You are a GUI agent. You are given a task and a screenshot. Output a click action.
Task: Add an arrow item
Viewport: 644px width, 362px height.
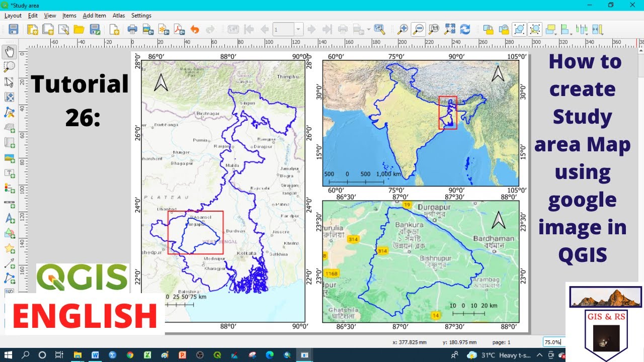[9, 264]
